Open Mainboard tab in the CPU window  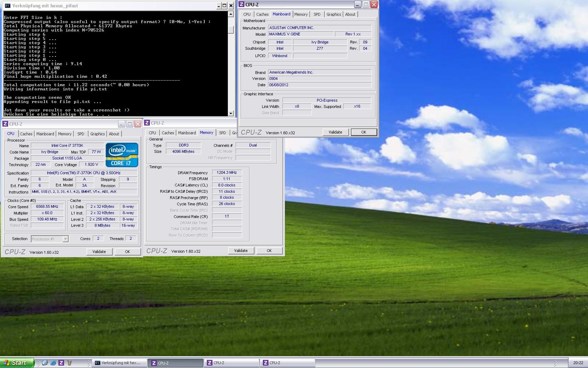[x=45, y=134]
